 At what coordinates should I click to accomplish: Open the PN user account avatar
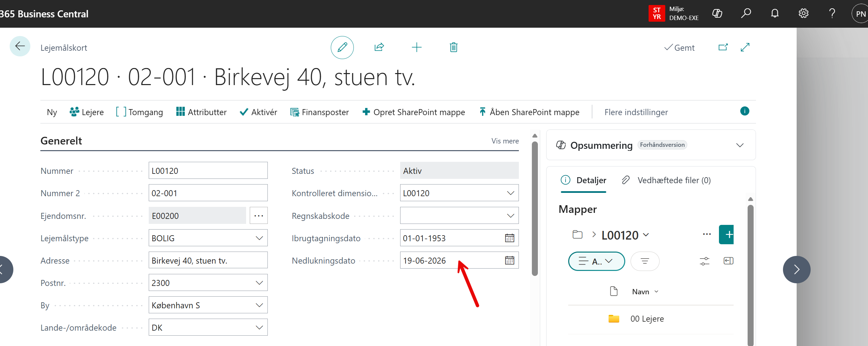[x=860, y=14]
